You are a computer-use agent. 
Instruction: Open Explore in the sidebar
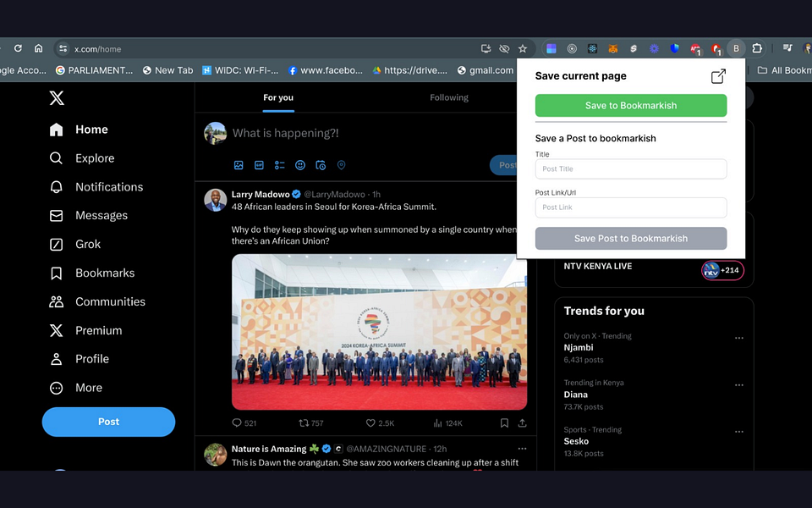click(x=82, y=158)
